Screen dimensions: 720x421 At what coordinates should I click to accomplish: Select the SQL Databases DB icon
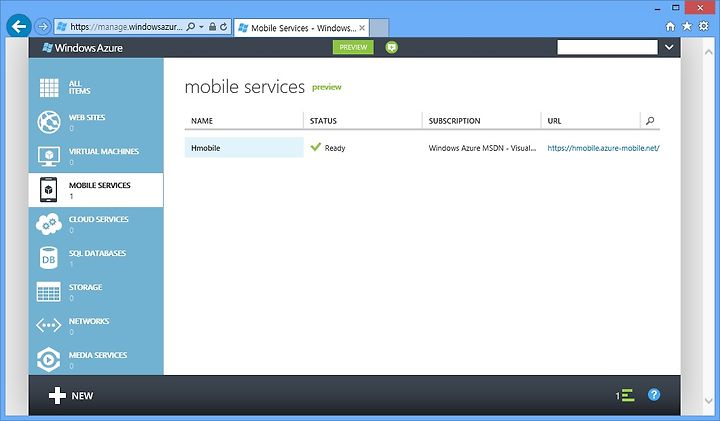point(49,258)
